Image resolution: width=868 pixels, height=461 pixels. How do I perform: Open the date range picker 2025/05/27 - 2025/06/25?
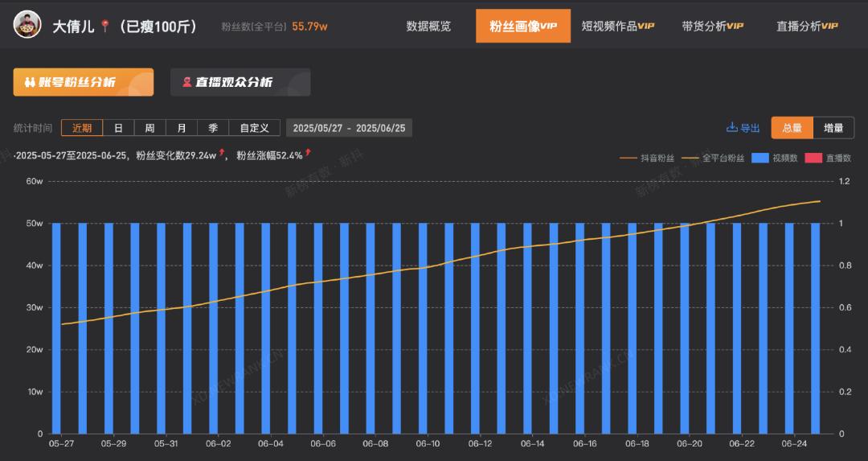349,128
